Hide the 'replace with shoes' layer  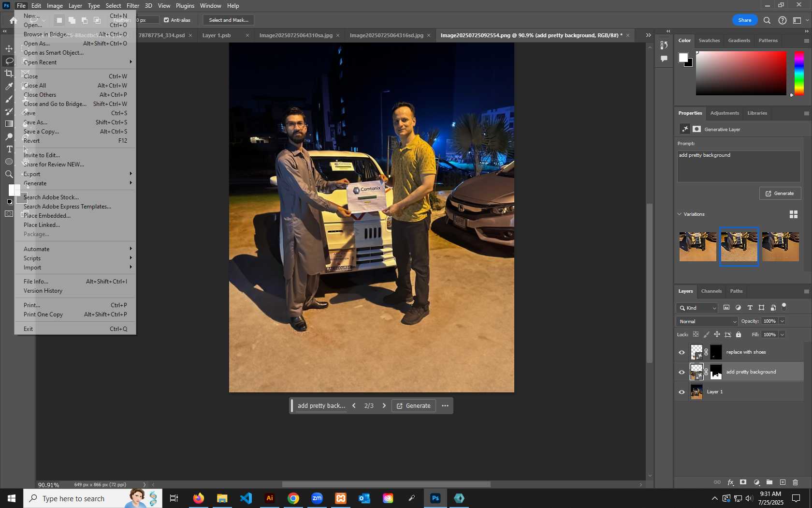(x=682, y=352)
